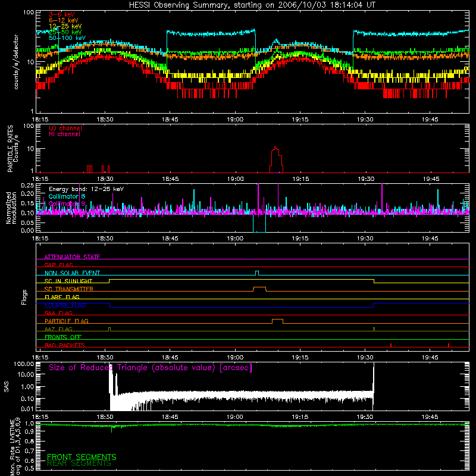Click the 18:45 tick label under Flags panel
The image size is (476, 476).
pyautogui.click(x=170, y=358)
